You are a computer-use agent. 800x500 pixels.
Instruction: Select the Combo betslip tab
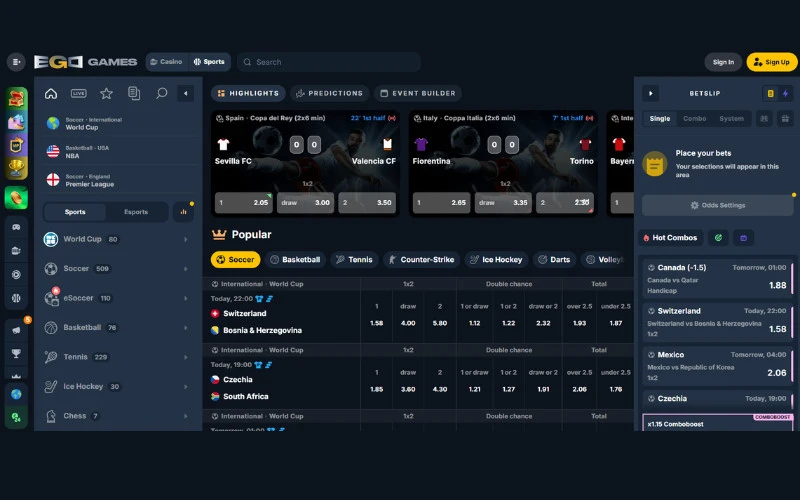(694, 119)
